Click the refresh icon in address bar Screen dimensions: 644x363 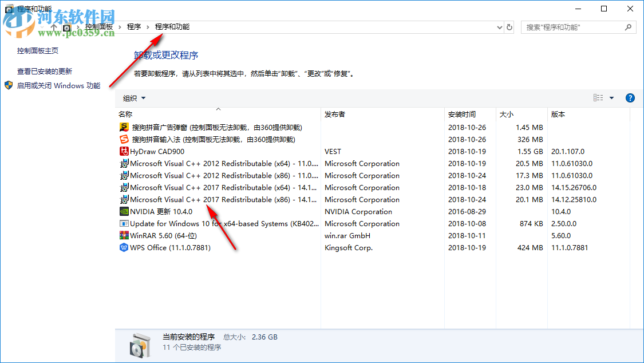[x=509, y=26]
